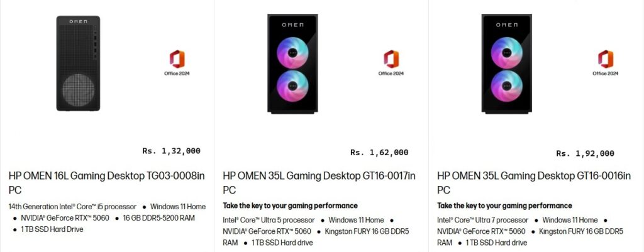
Task: Click tagline under the GT16-0017in title
Action: point(290,205)
